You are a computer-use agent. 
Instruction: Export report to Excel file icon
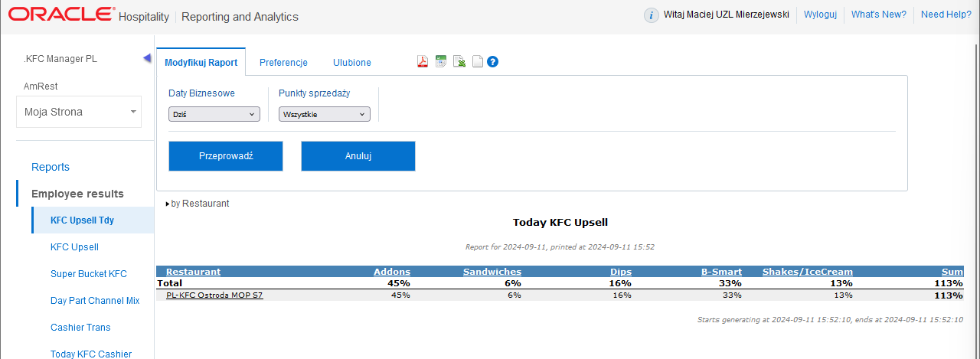click(x=459, y=62)
